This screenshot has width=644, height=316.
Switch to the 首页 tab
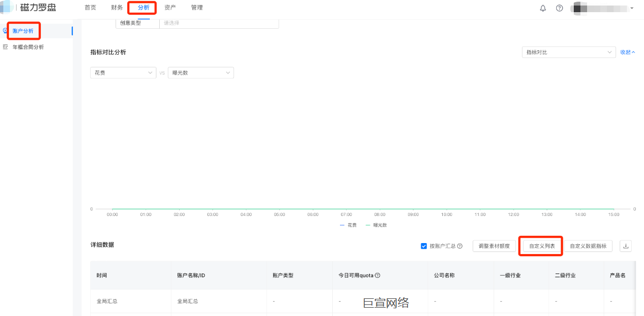90,8
